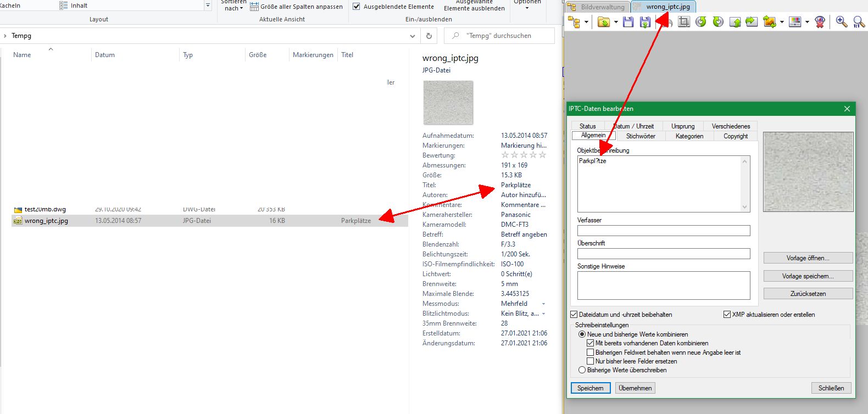
Task: Click scroll-up arrow in Objektbeschreibung field
Action: tap(745, 161)
